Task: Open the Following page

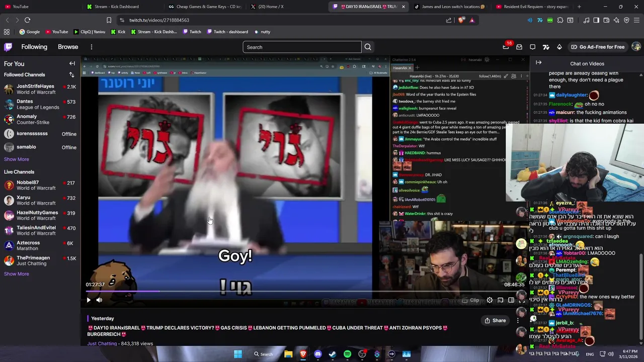Action: [34, 47]
